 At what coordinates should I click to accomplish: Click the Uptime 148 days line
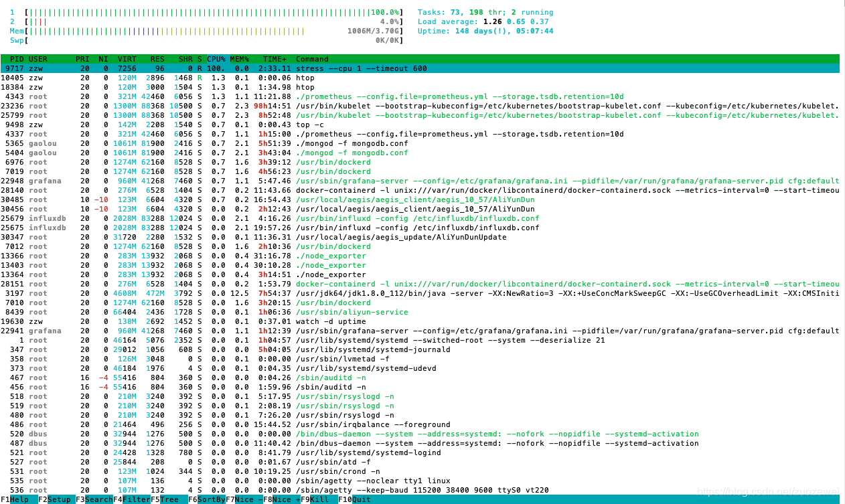[485, 31]
